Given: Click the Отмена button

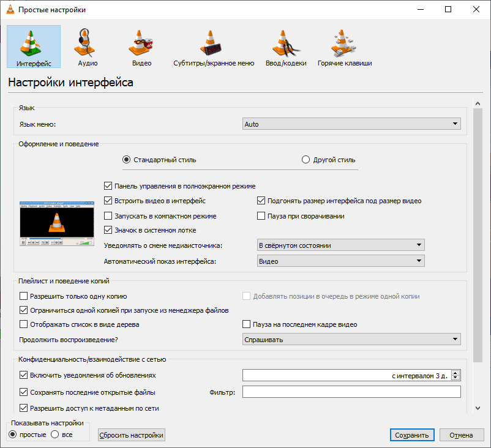Looking at the screenshot, I should pos(462,435).
